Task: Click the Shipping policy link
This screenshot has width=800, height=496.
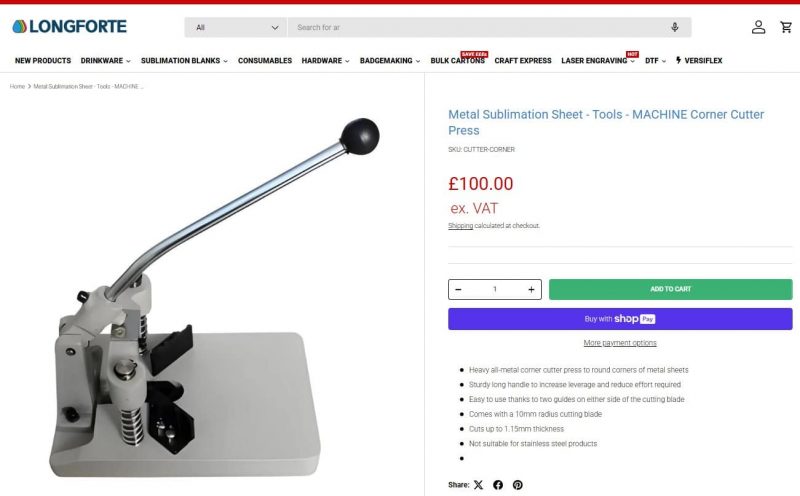Action: (x=460, y=226)
